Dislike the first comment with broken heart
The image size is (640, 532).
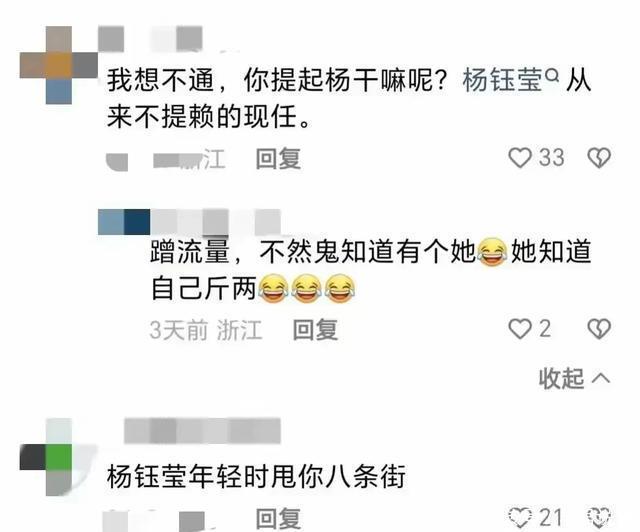pos(599,158)
